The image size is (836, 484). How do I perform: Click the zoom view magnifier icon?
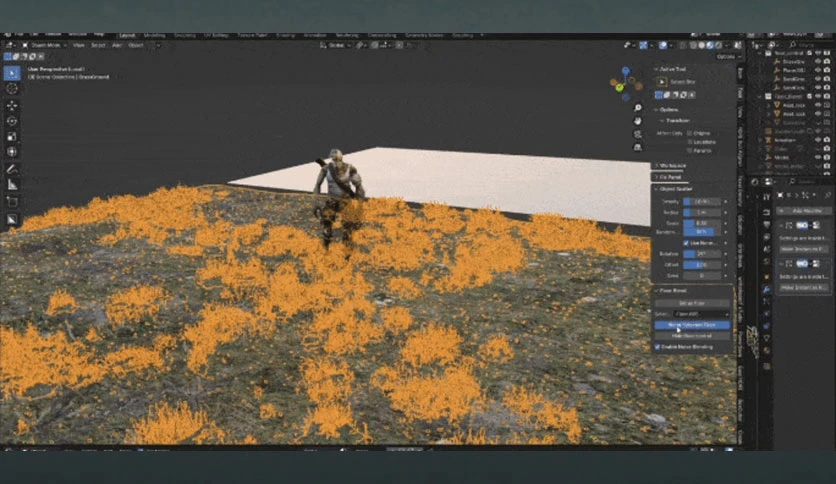click(x=638, y=108)
